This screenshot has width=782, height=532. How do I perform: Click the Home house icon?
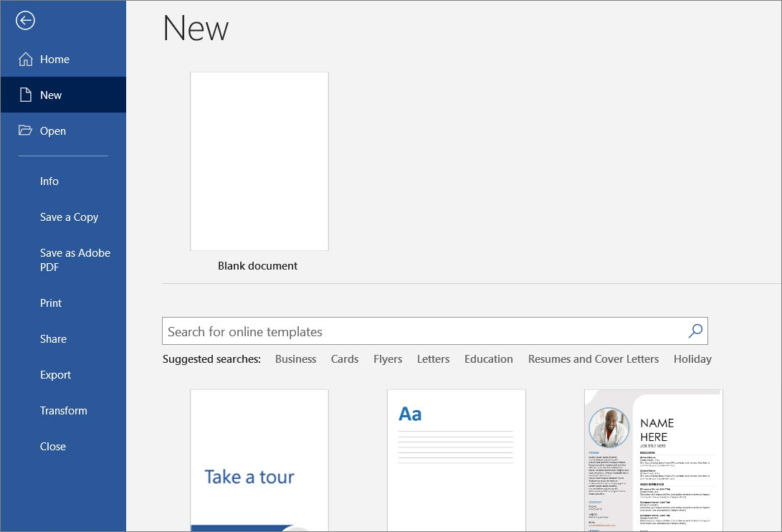point(25,60)
